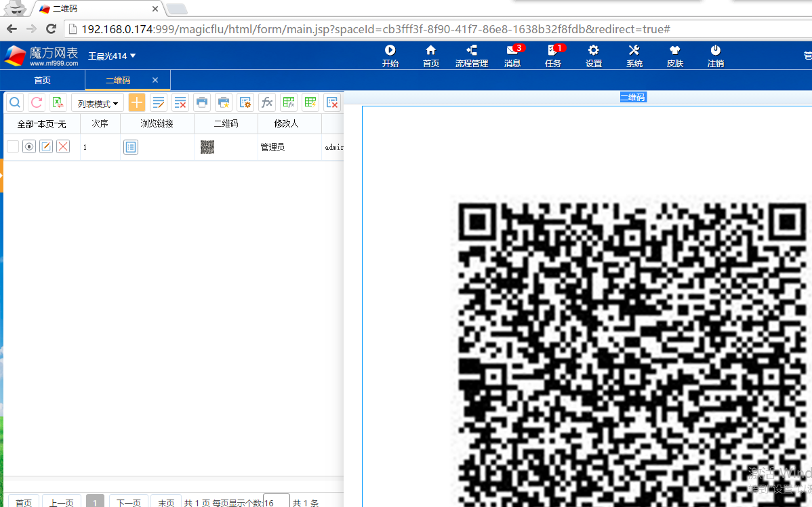
Task: Click the browser back arrow
Action: [x=12, y=29]
